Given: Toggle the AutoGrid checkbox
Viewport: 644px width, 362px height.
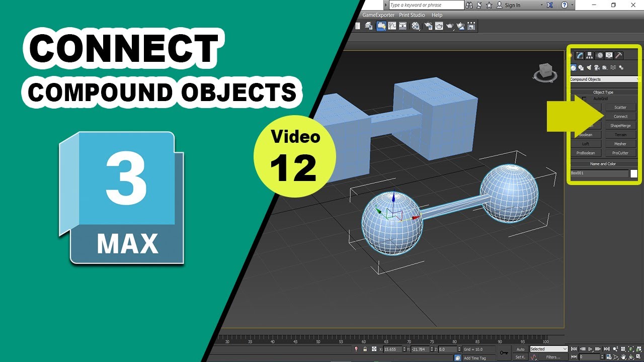Looking at the screenshot, I should [584, 99].
